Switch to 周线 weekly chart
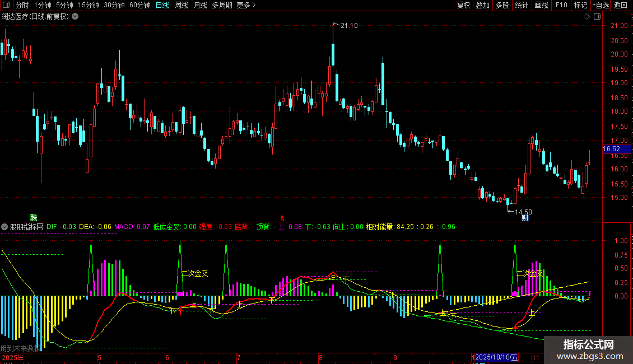This screenshot has width=633, height=364. (x=181, y=5)
